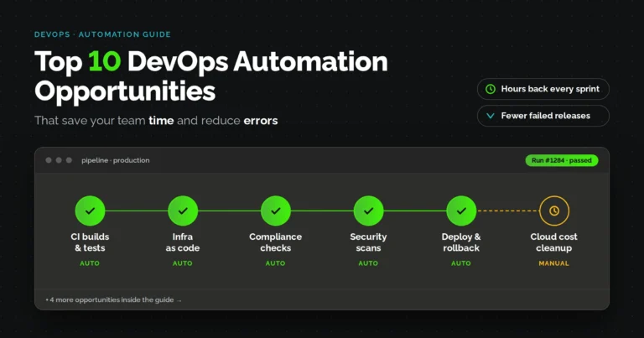Click the Security scans checkmark circle
This screenshot has width=644, height=338.
(x=368, y=211)
